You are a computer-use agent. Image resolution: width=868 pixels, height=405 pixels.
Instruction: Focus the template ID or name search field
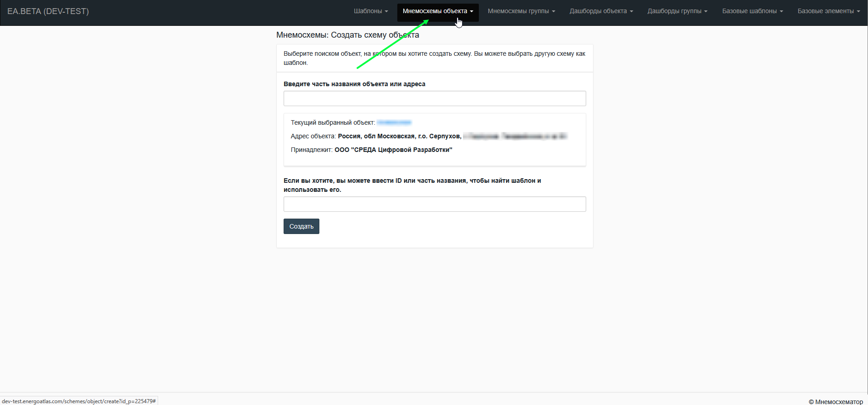coord(434,204)
